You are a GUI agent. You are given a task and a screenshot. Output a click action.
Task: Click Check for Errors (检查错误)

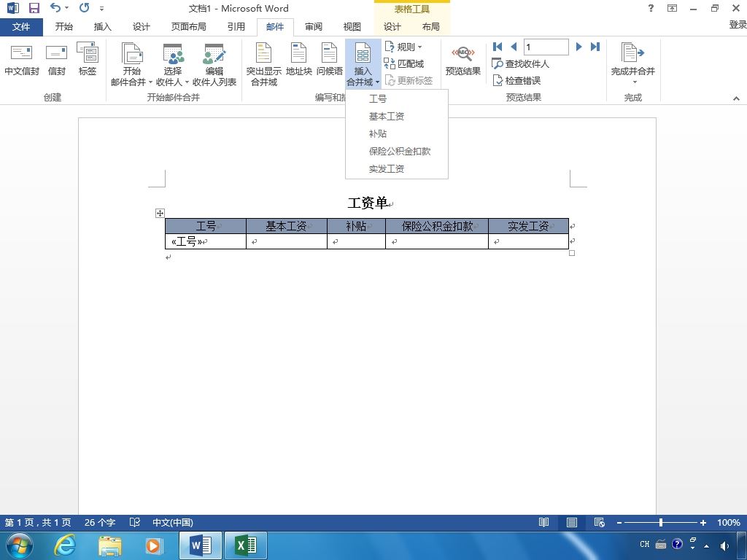516,80
